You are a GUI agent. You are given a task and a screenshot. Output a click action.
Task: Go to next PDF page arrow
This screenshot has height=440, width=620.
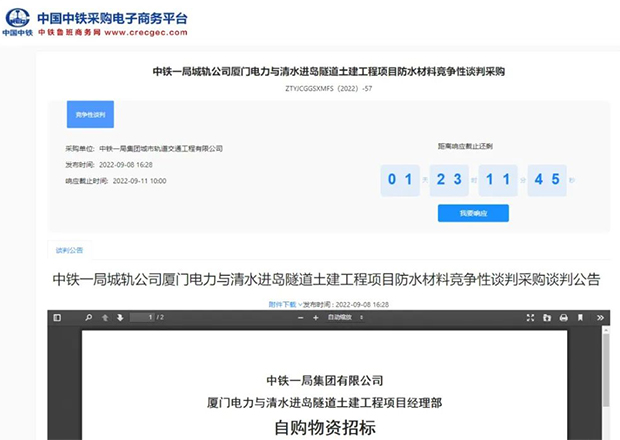pos(120,317)
